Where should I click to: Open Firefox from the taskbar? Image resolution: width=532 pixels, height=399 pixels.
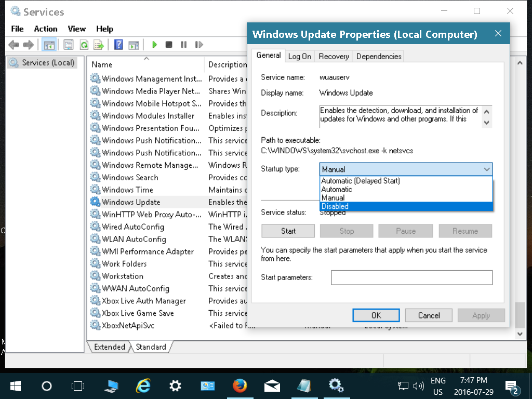(x=240, y=386)
